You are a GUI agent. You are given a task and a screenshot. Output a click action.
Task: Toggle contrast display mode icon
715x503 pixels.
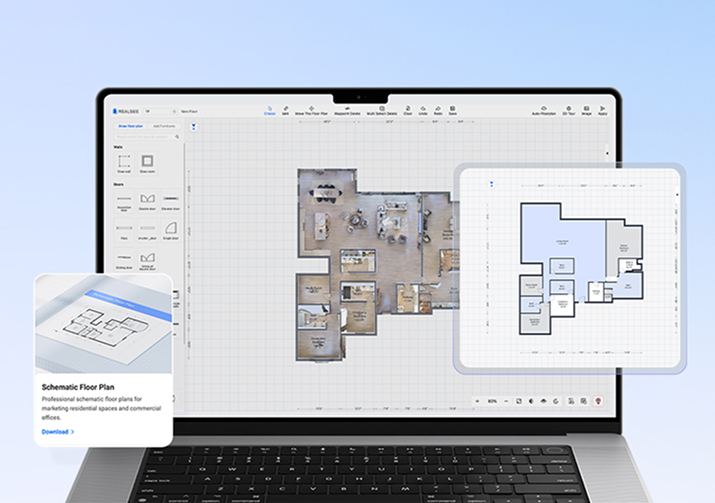pos(530,400)
